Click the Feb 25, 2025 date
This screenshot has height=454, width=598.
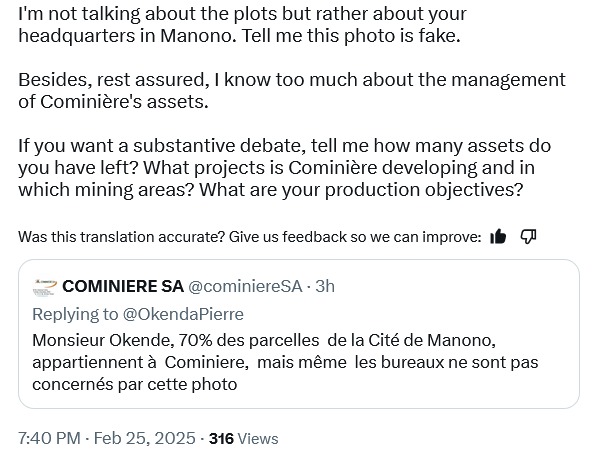pos(145,438)
